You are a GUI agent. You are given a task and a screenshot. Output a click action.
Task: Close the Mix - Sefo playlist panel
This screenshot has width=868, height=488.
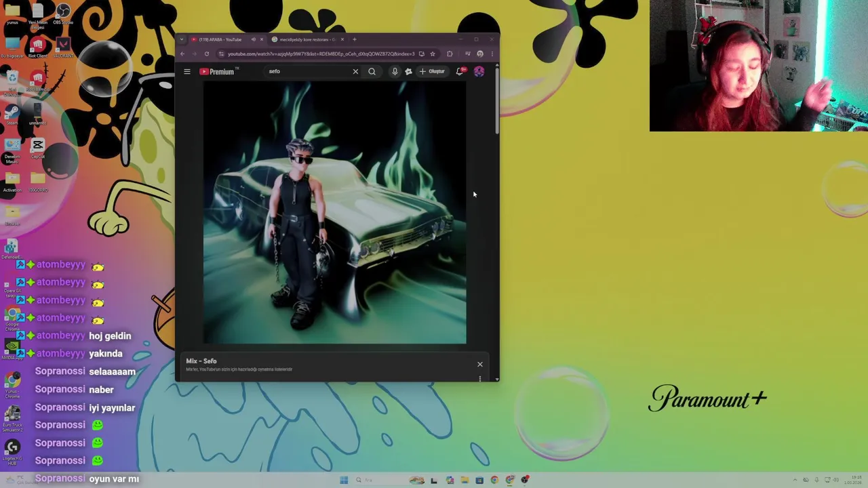[x=480, y=364]
